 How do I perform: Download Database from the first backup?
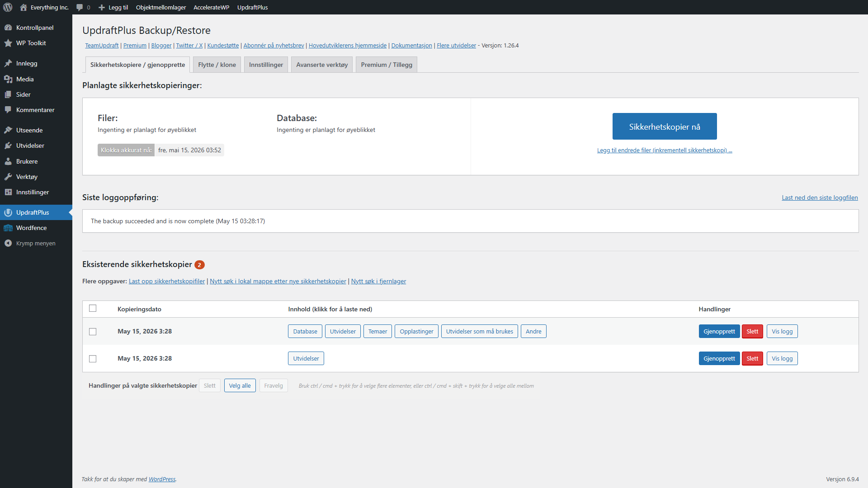click(305, 331)
